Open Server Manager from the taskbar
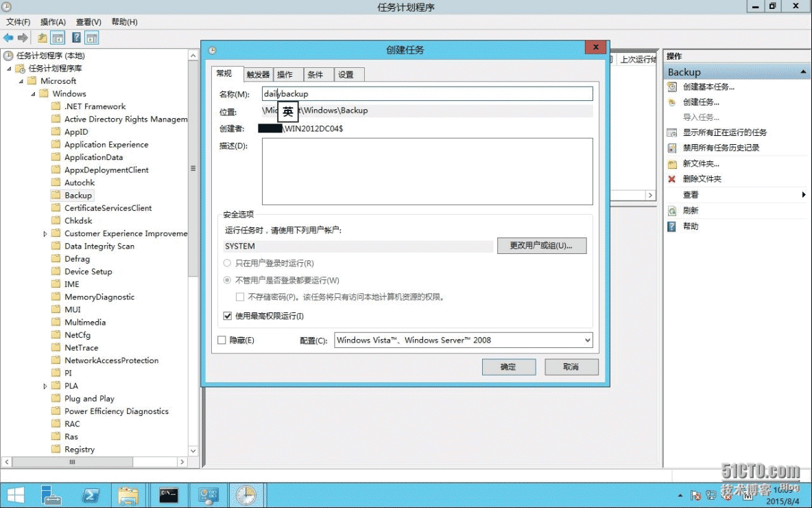The height and width of the screenshot is (508, 812). coord(50,495)
